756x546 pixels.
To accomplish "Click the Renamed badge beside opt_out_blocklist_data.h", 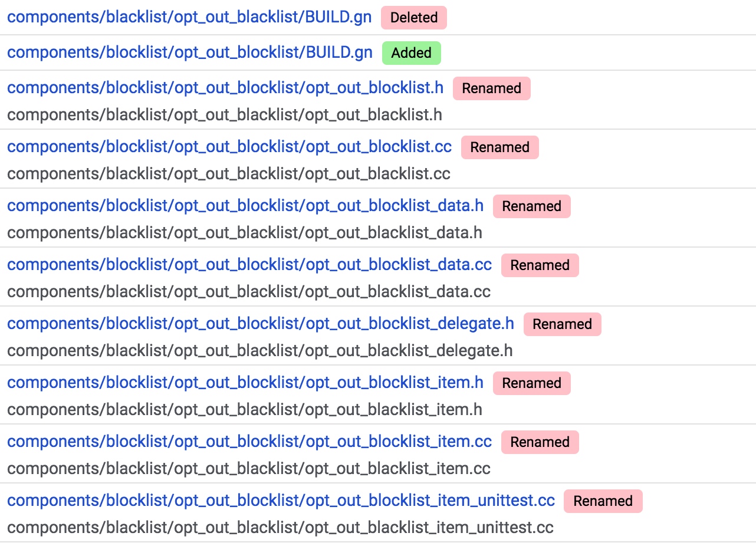I will click(532, 206).
